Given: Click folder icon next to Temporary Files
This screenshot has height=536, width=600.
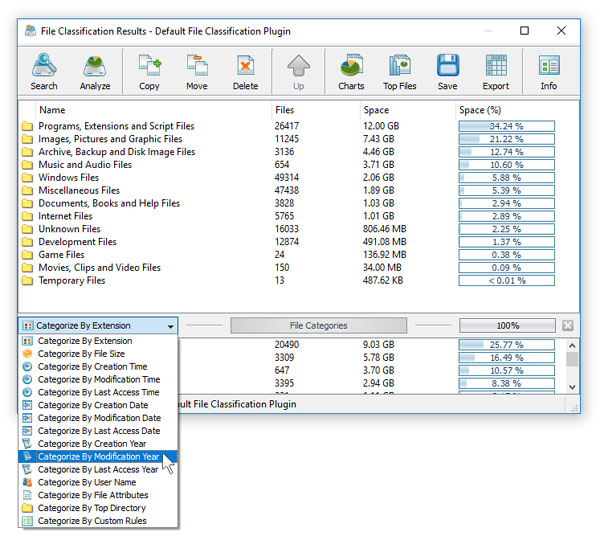Looking at the screenshot, I should point(27,280).
